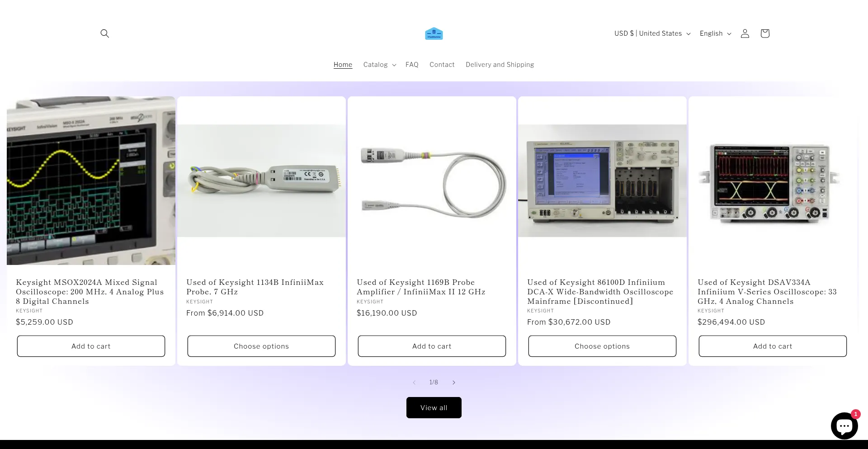
Task: Open Used of Keysight 1134B InfiniiMax title
Action: 255,287
